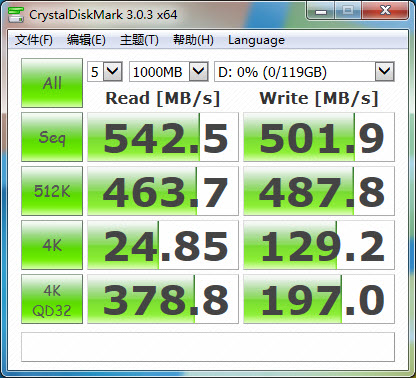Expand the test count dropdown showing 5
Viewport: 416px width, 378px height.
[105, 72]
